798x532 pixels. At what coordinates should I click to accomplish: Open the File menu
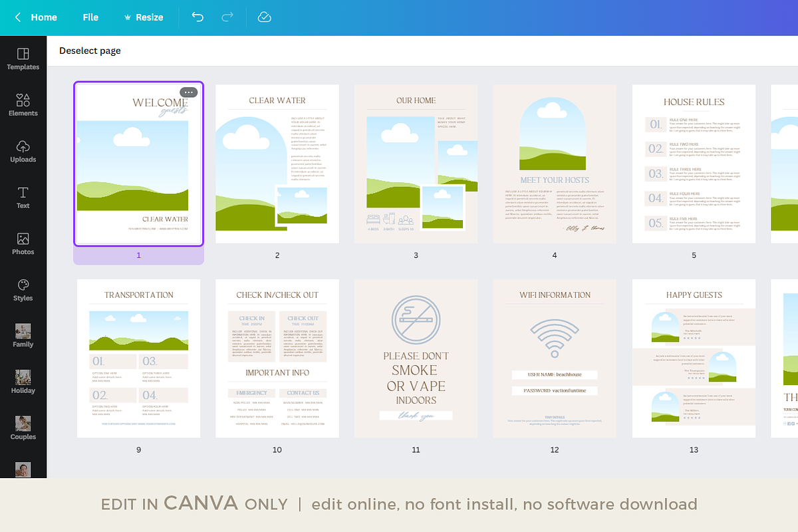click(x=90, y=17)
